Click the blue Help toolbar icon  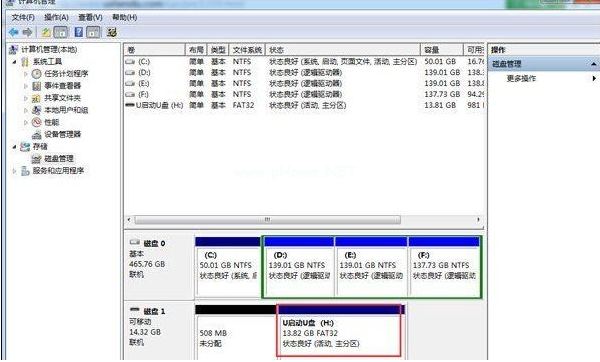[78, 33]
